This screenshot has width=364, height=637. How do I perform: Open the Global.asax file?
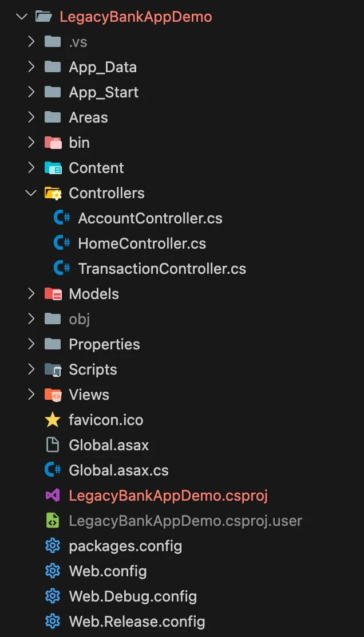click(109, 445)
